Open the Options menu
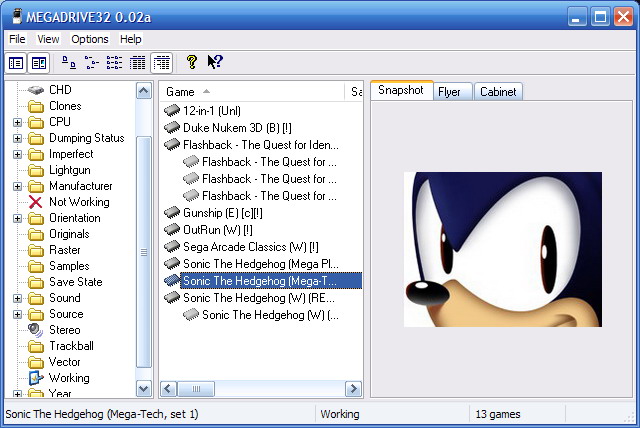 click(x=90, y=39)
